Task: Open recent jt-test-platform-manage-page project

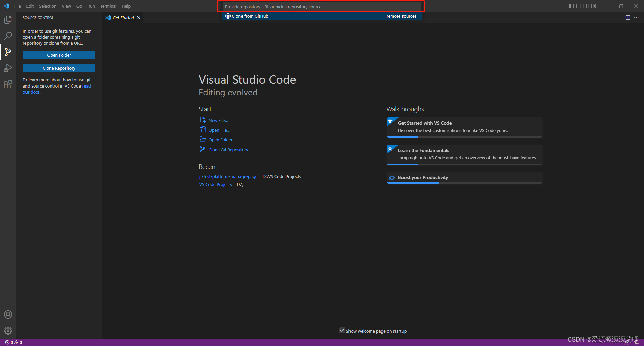Action: (228, 177)
